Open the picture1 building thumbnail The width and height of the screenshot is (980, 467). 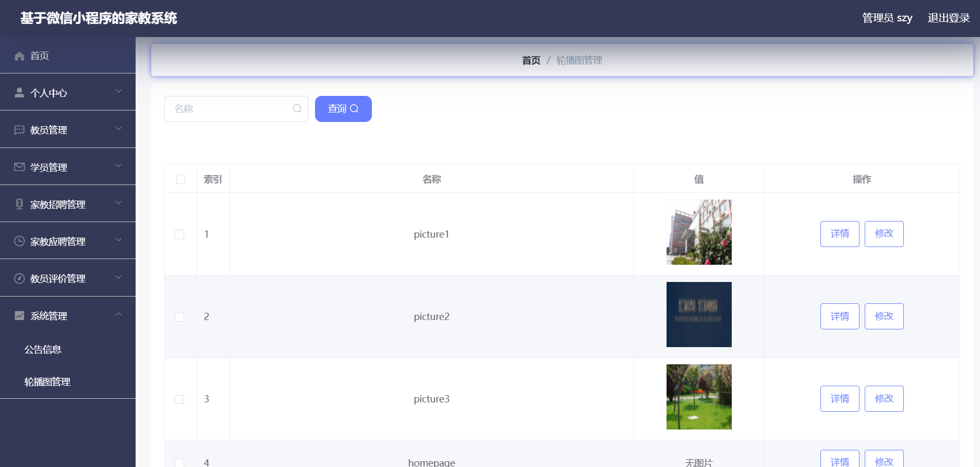(x=699, y=232)
